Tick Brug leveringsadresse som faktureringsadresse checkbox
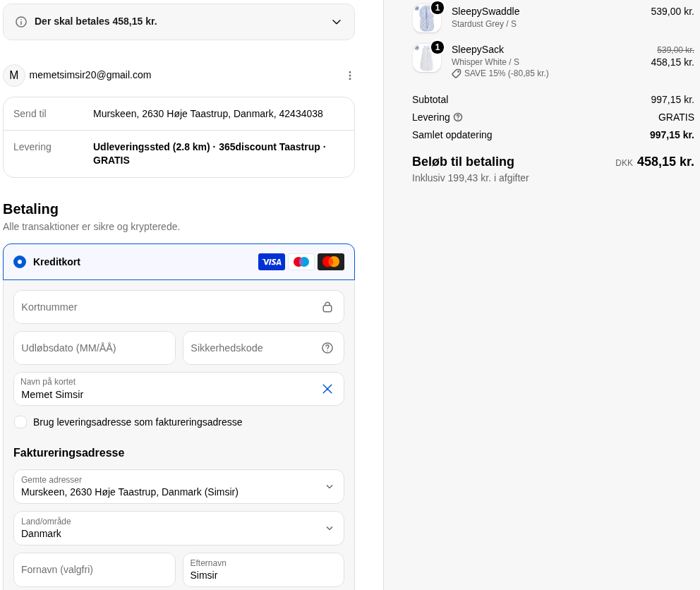 click(20, 422)
